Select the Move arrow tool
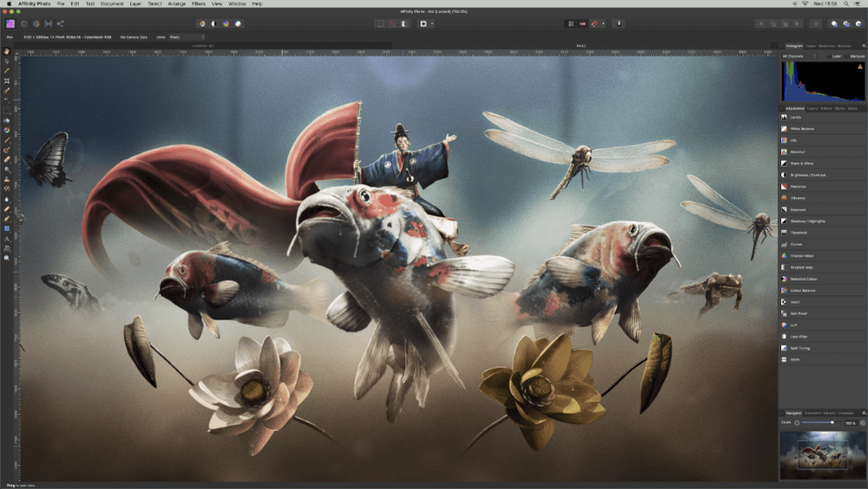Screen dimensions: 868x489 tap(7, 61)
